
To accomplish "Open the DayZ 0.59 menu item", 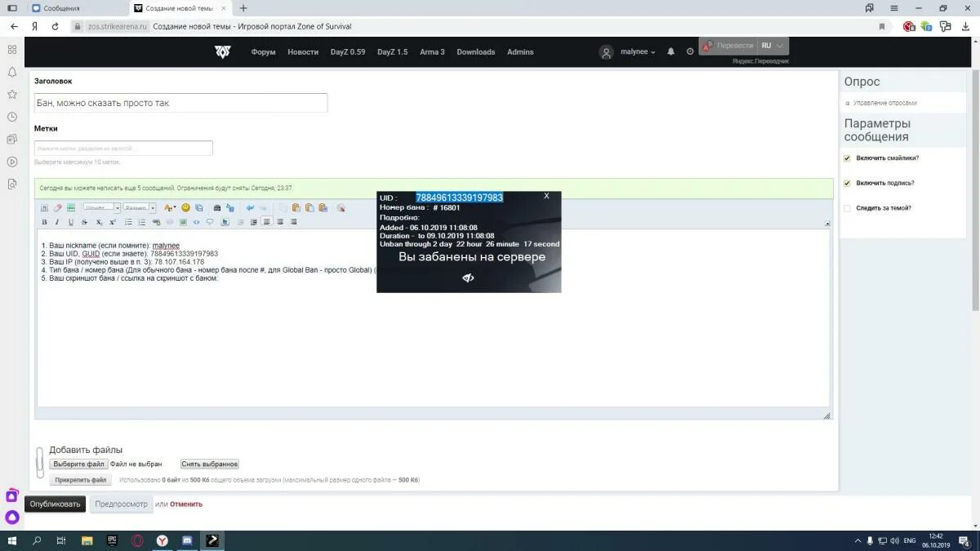I will (348, 51).
